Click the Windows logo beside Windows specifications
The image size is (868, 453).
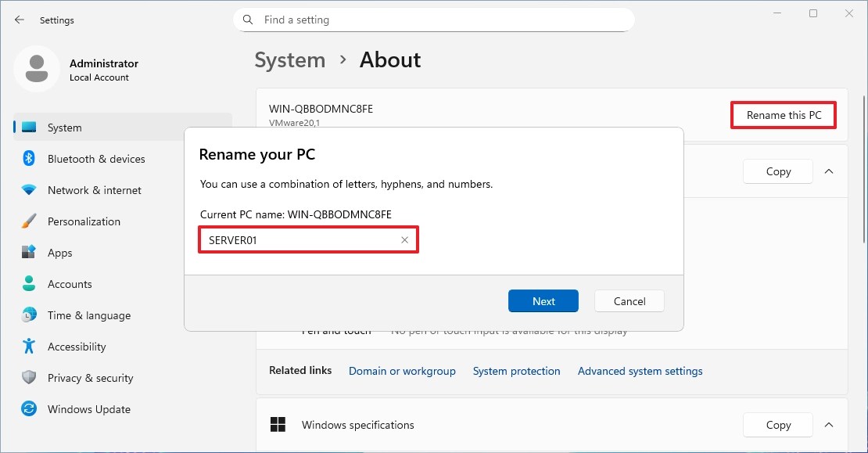click(278, 425)
